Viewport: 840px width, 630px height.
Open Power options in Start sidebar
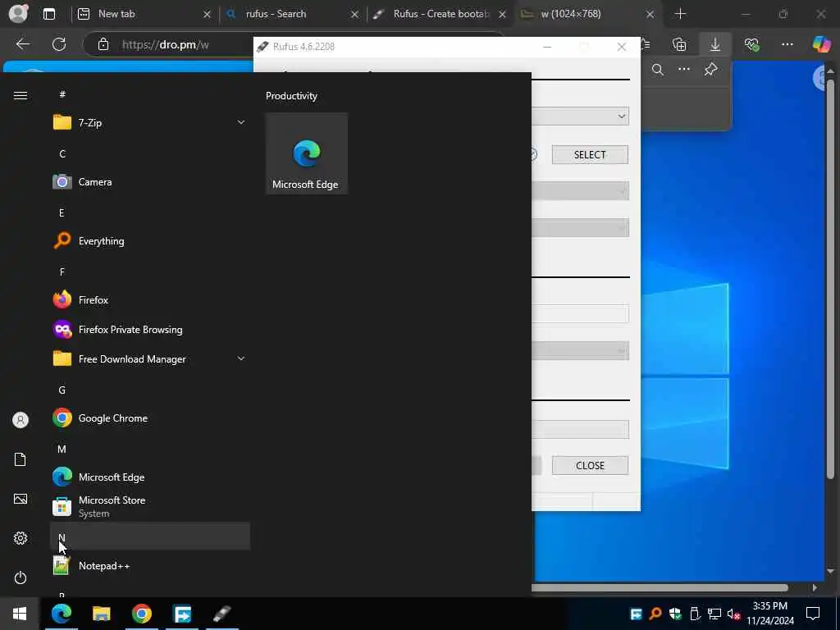[21, 577]
